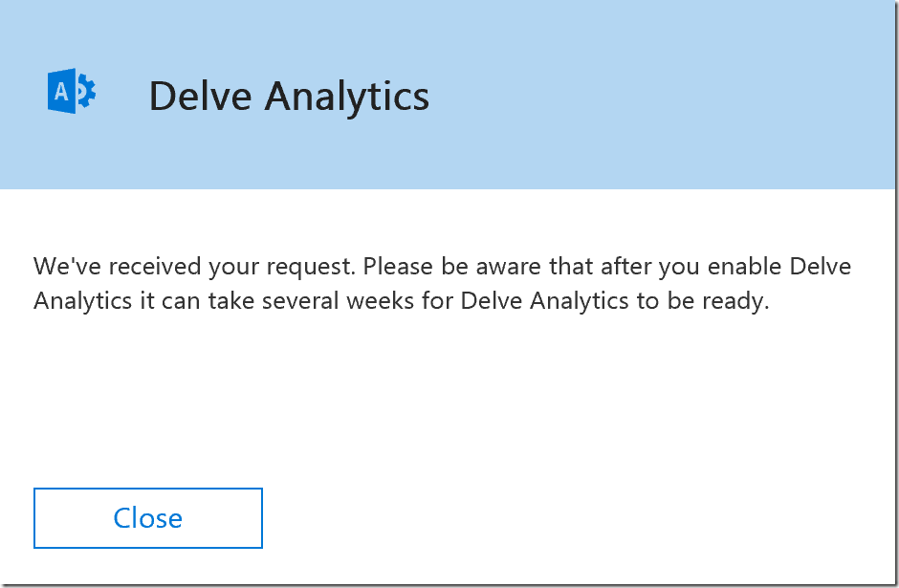Click the Close button's text label
The width and height of the screenshot is (899, 588).
pos(148,518)
